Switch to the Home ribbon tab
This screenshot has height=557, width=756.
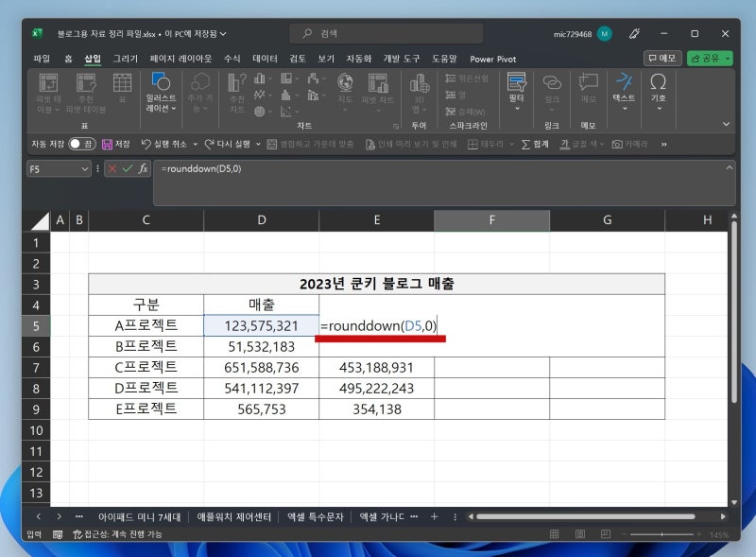[68, 59]
